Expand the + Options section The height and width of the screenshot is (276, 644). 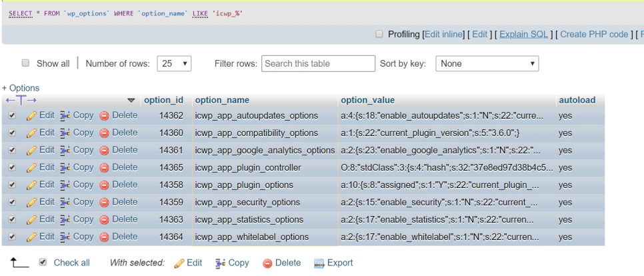click(21, 88)
